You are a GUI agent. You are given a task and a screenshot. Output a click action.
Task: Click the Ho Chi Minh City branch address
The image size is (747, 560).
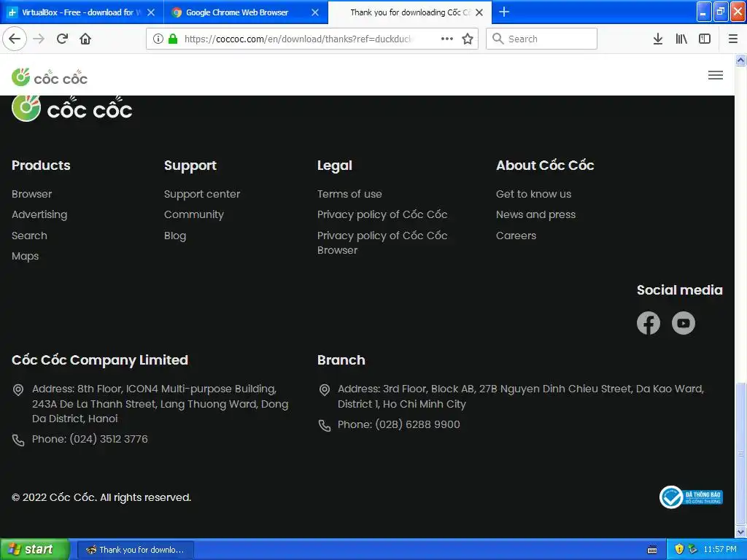(521, 396)
